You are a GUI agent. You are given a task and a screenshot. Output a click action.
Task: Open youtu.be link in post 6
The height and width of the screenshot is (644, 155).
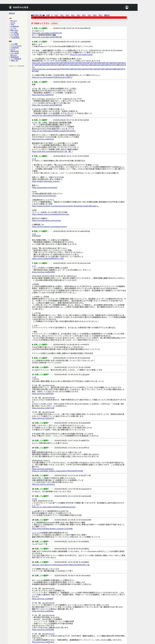point(48,259)
